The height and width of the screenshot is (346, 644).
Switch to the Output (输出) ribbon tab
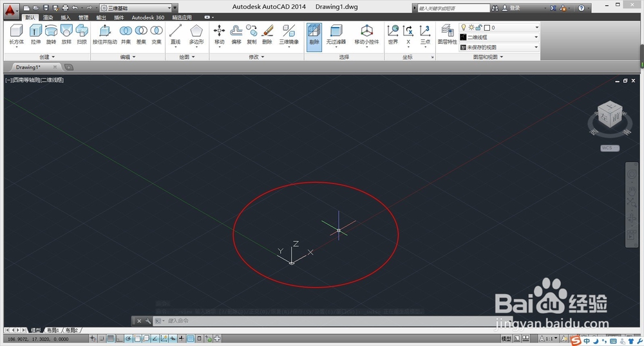(101, 17)
